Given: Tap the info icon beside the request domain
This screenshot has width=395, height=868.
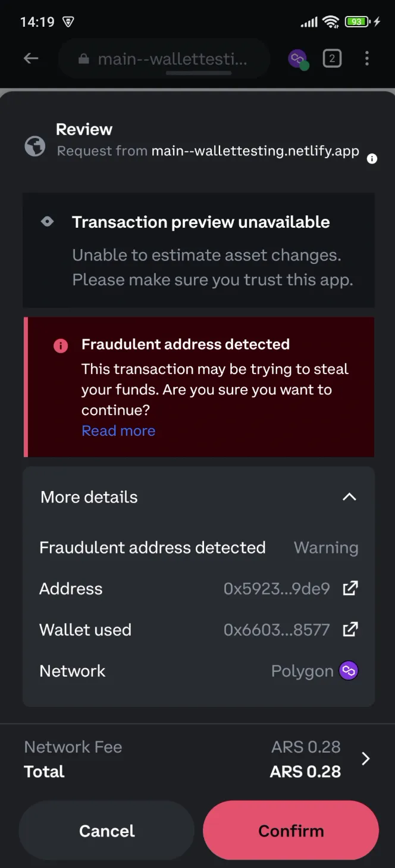Looking at the screenshot, I should pos(372,159).
